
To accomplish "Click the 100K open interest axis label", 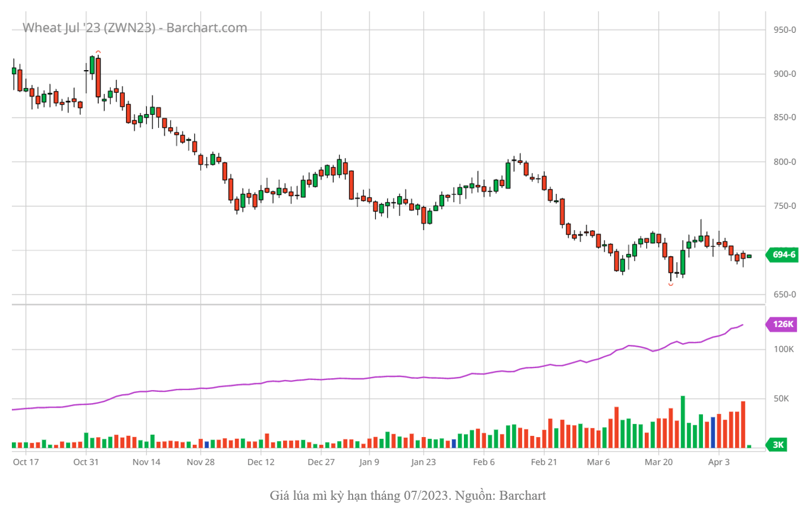I will click(x=784, y=349).
